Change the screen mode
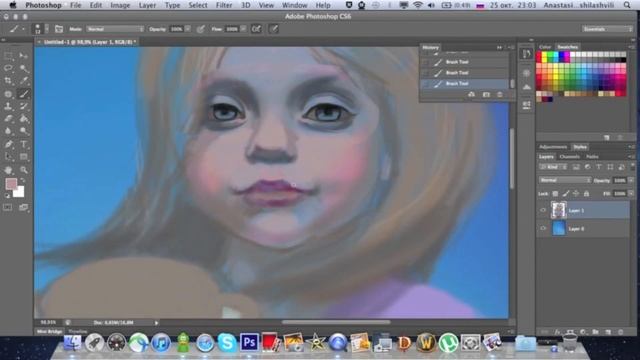The height and width of the screenshot is (360, 640). pos(23,207)
